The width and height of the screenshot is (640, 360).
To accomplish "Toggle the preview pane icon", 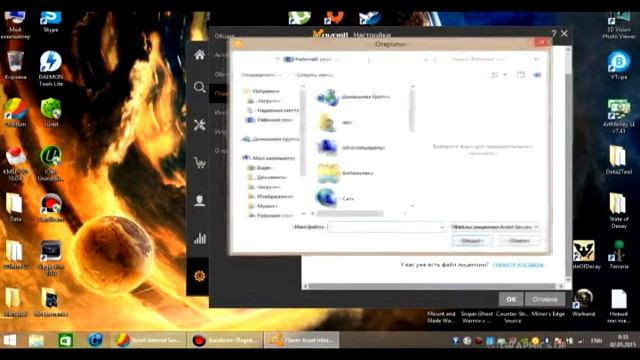I will 520,75.
